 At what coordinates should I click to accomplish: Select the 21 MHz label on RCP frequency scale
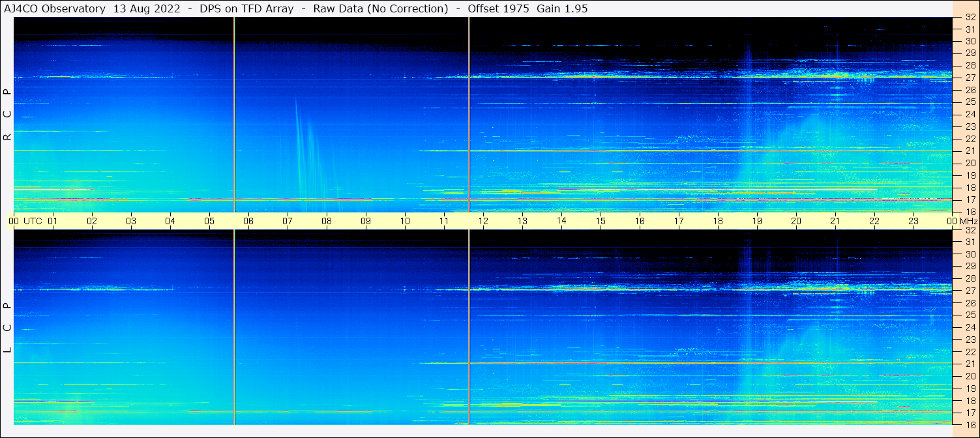(970, 151)
